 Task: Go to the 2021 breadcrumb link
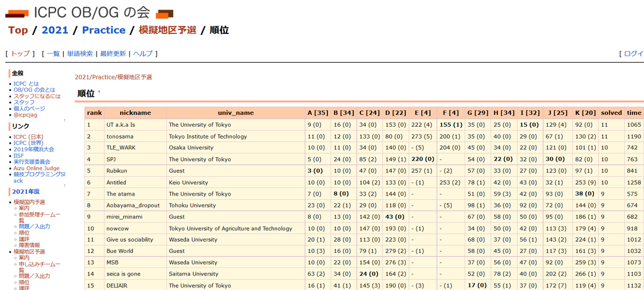(x=55, y=30)
